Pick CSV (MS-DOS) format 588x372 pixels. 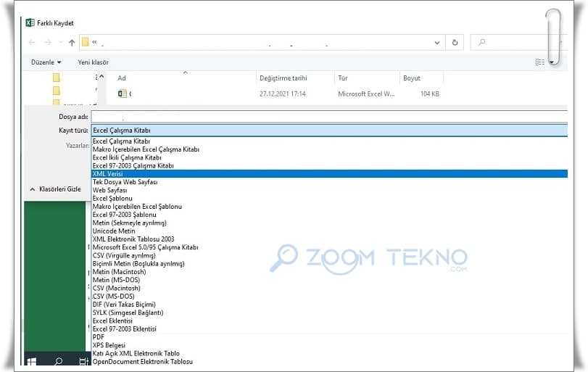[x=329, y=297]
